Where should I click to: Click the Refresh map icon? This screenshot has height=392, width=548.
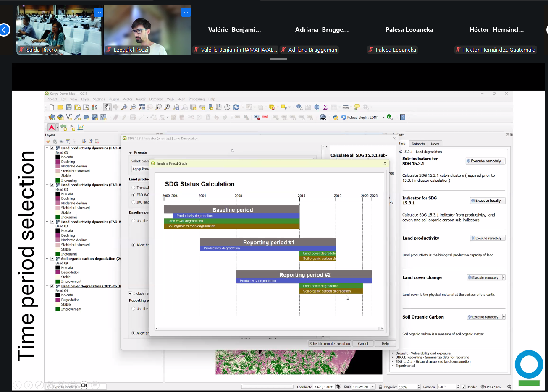tap(236, 107)
